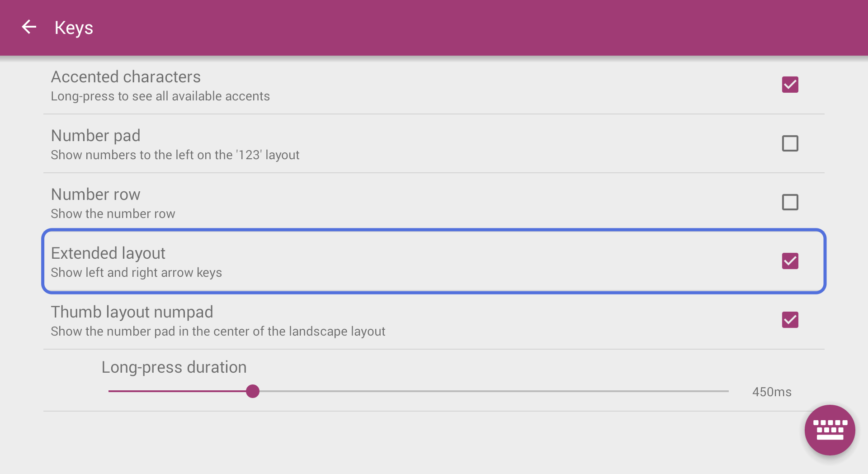Click the Long-press duration slider handle
Viewport: 868px width, 474px height.
253,391
